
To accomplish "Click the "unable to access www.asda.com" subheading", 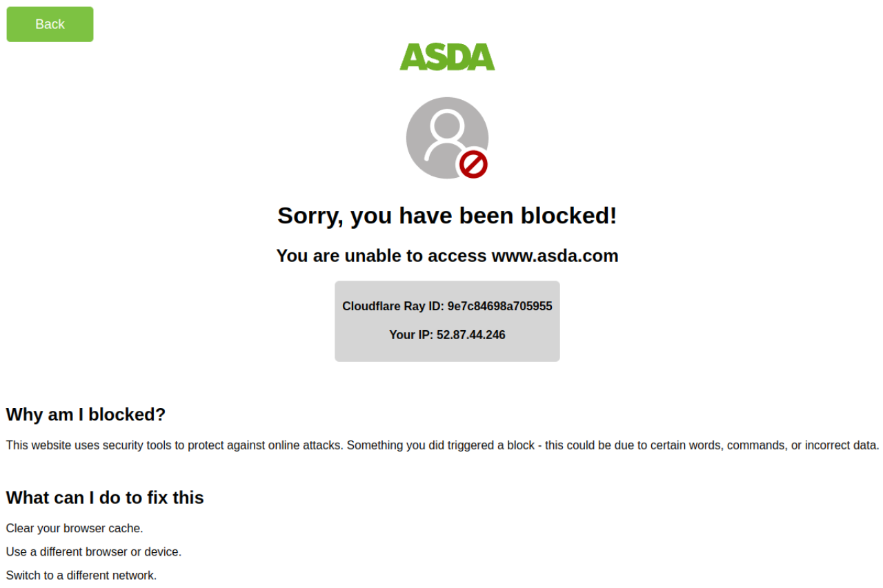I will point(447,256).
